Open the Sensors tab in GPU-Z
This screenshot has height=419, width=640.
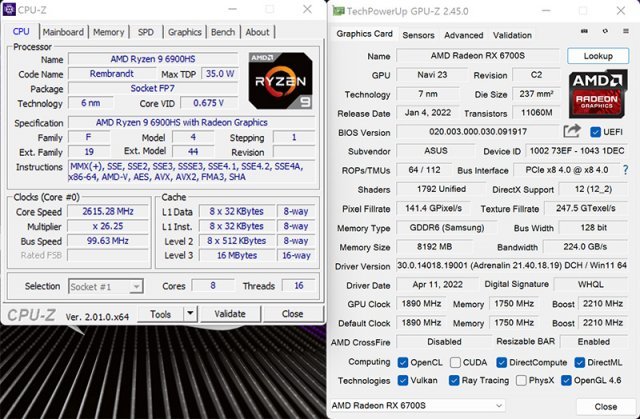click(417, 35)
